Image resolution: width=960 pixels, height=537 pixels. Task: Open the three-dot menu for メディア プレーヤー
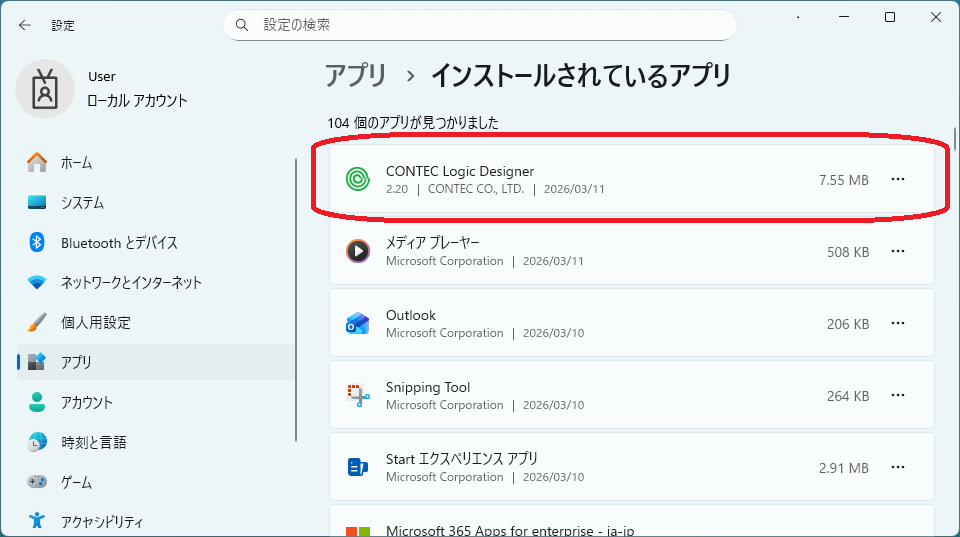pos(898,251)
